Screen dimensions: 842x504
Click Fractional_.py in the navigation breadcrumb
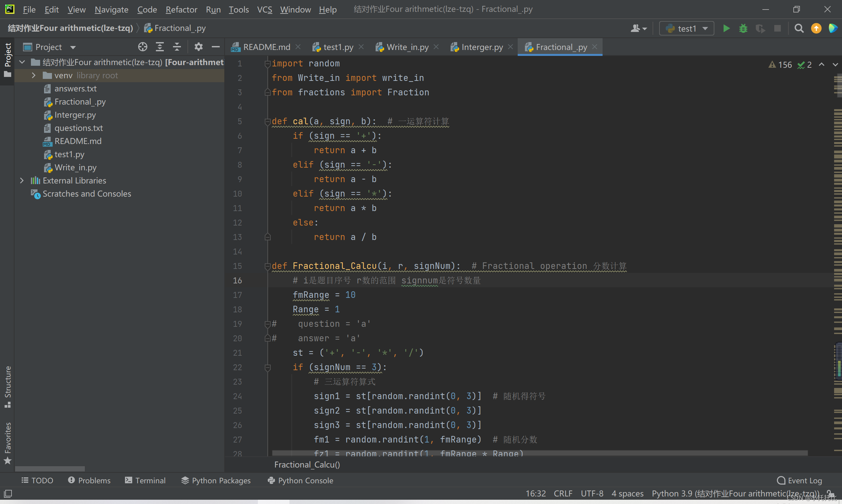(x=175, y=28)
